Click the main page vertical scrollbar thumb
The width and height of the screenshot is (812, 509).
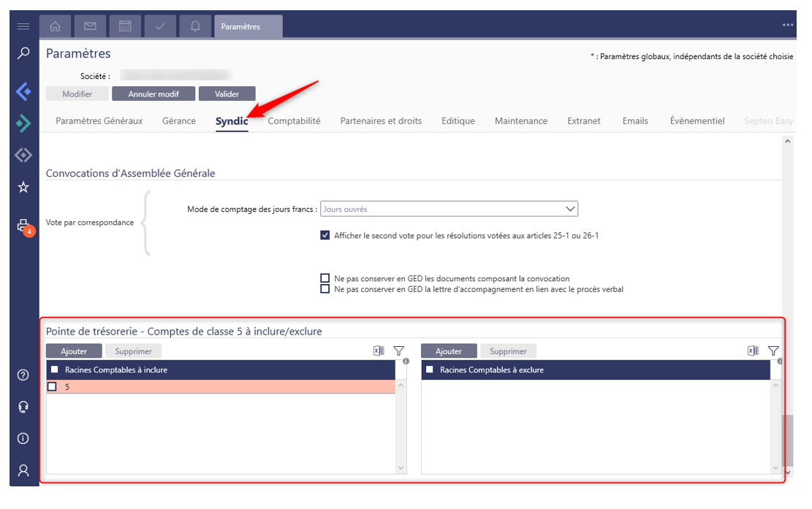click(x=787, y=440)
